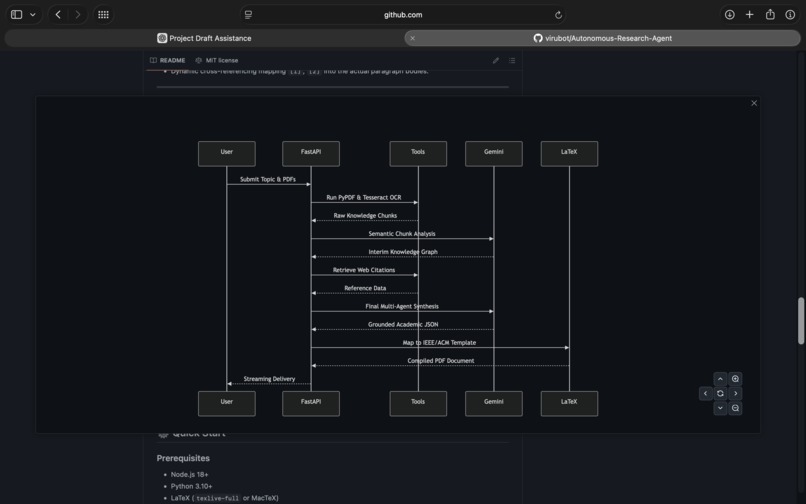806x504 pixels.
Task: Pan the diagram right
Action: [735, 393]
